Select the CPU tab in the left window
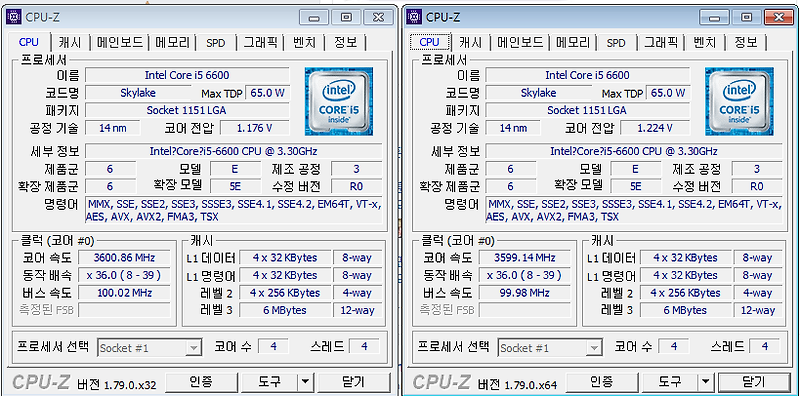 [x=29, y=42]
